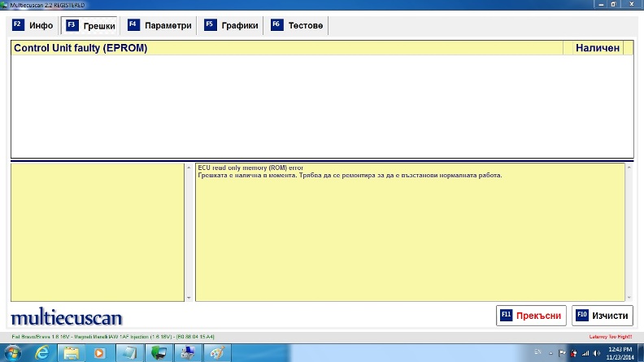Click the taskbar clock showing 12:43 PM
The height and width of the screenshot is (362, 644).
(x=620, y=353)
